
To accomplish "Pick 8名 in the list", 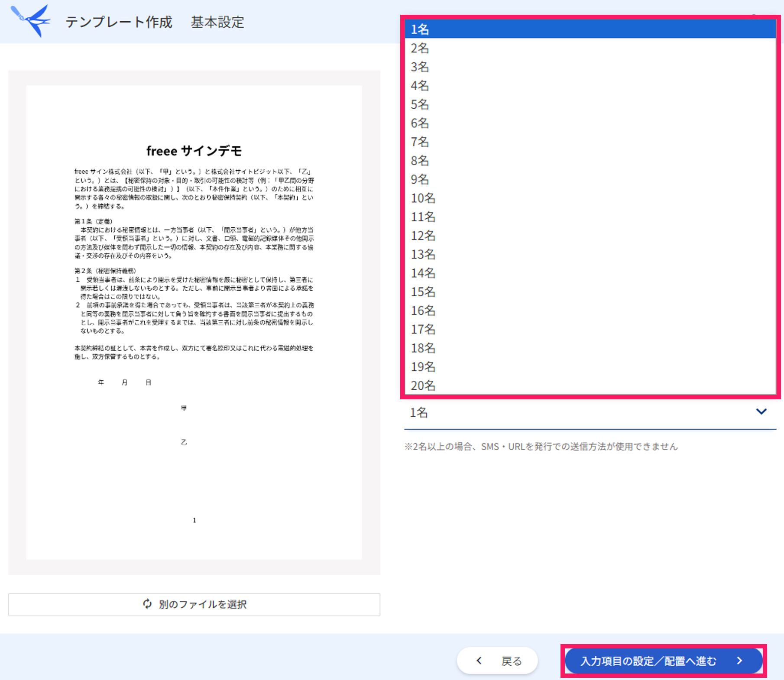I will (x=590, y=161).
